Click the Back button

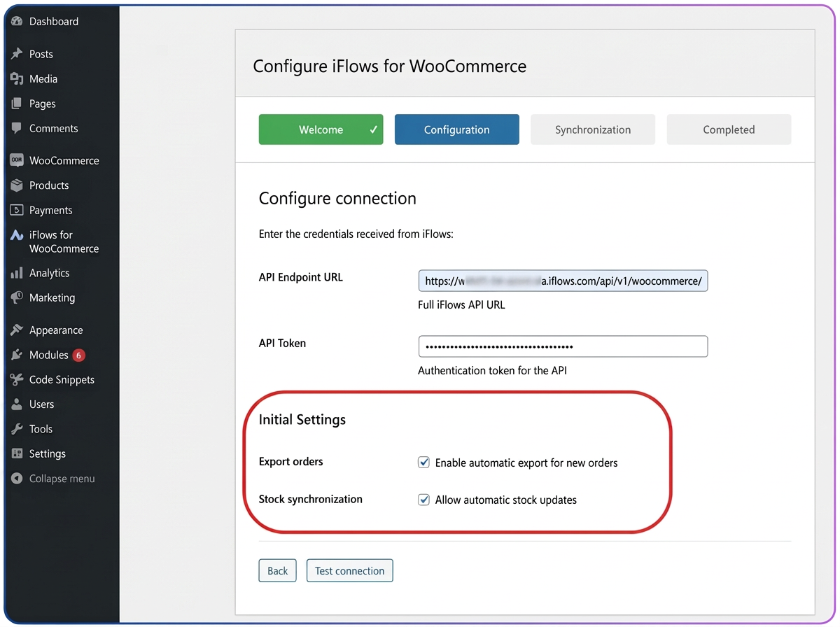pyautogui.click(x=278, y=570)
